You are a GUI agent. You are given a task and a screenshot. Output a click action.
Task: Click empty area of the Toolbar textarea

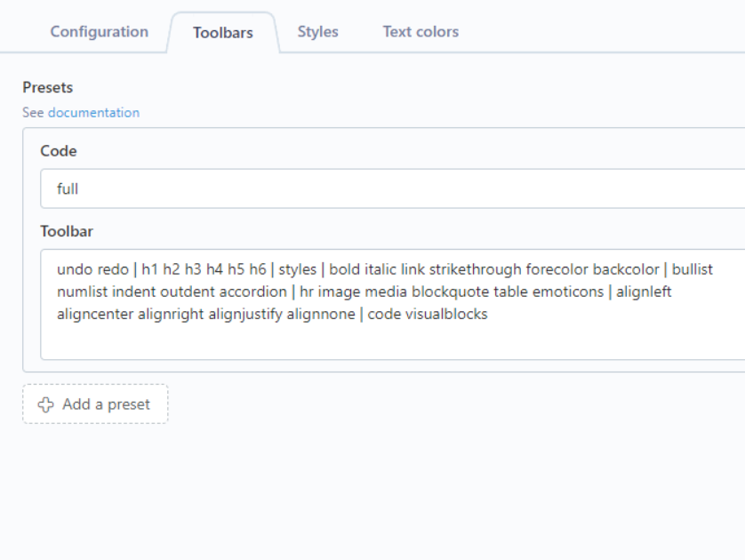pyautogui.click(x=392, y=340)
